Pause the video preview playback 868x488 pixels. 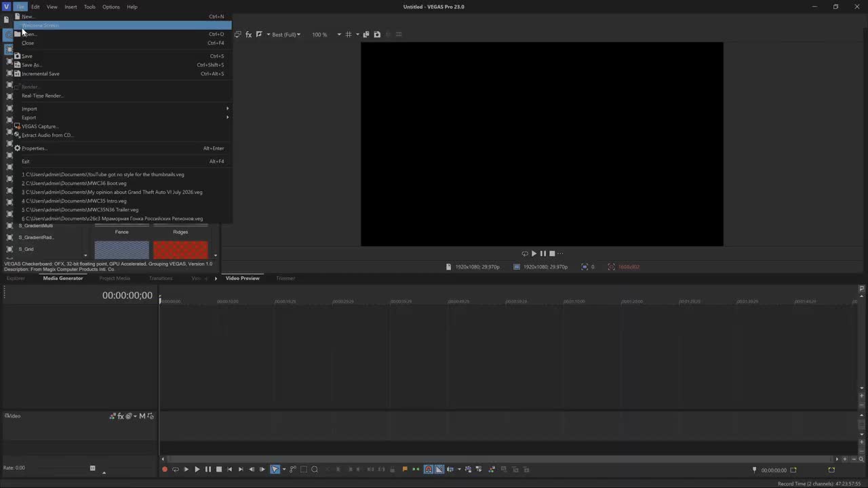(x=542, y=253)
